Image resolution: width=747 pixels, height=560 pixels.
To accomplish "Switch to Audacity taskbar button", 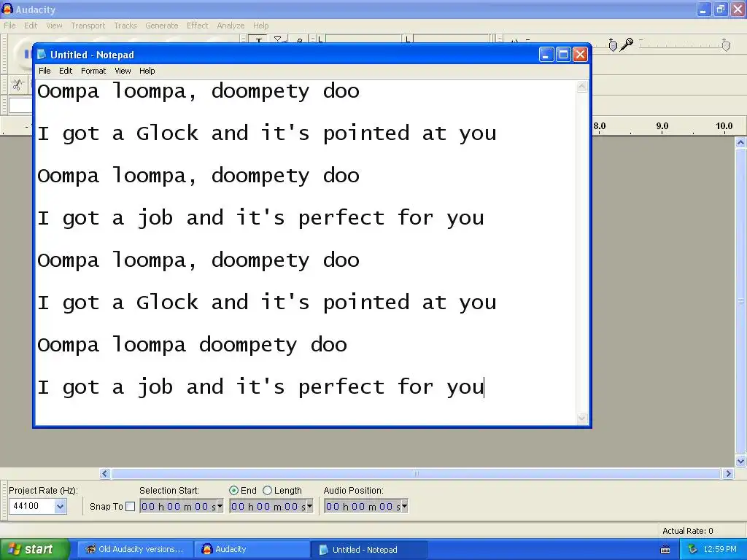I will pos(252,550).
